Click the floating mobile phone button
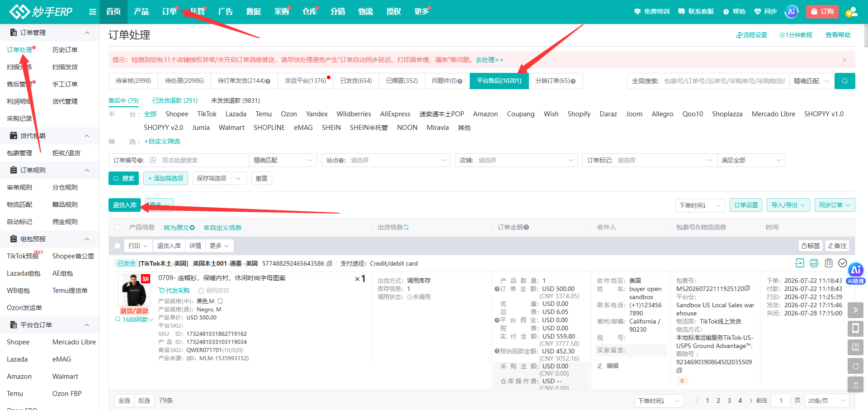Screen dimensions: 868x410 point(855,329)
